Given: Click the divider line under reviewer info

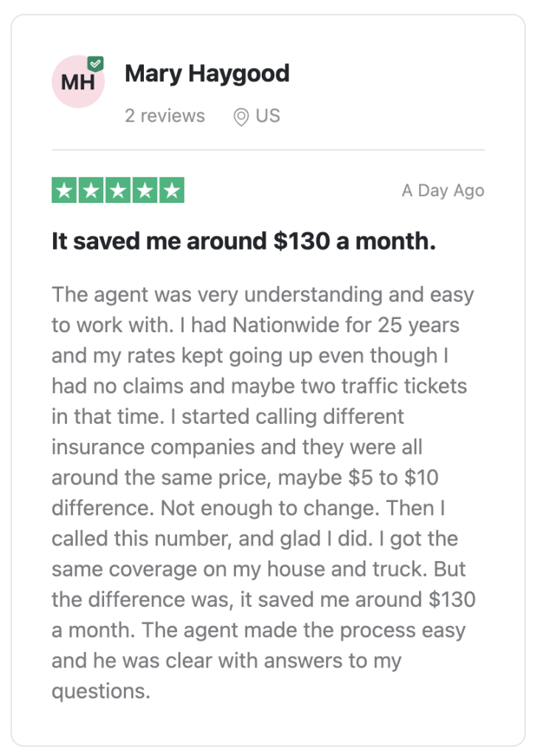Looking at the screenshot, I should click(268, 150).
